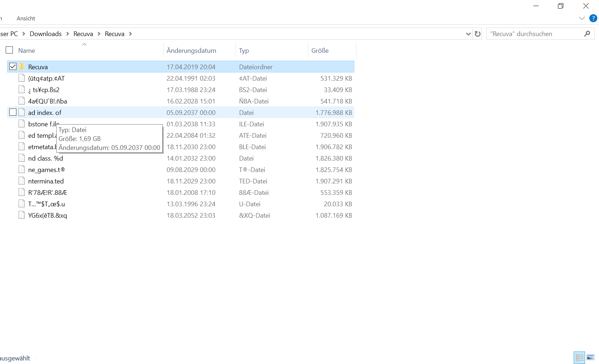Minimize the Explorer window
599x364 pixels.
point(536,6)
